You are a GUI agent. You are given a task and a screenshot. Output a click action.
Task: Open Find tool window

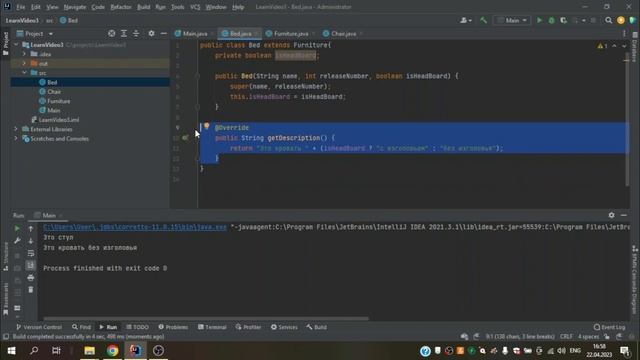pyautogui.click(x=81, y=327)
